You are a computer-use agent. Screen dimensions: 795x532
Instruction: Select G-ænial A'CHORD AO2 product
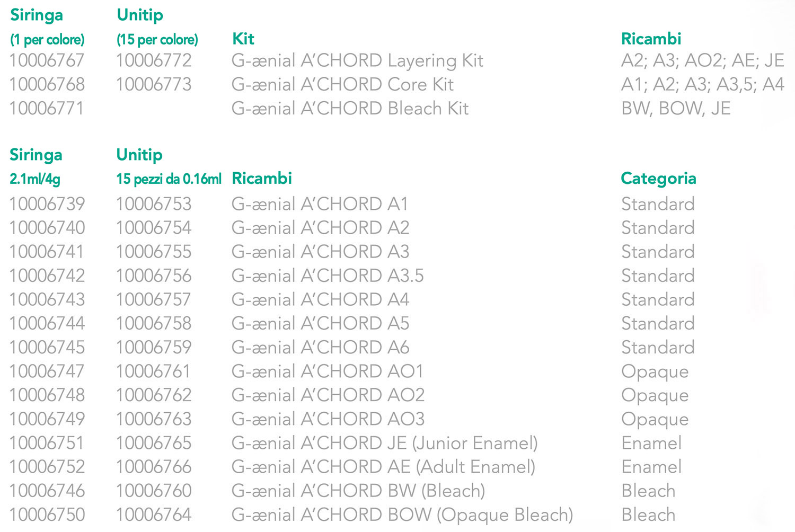point(328,395)
